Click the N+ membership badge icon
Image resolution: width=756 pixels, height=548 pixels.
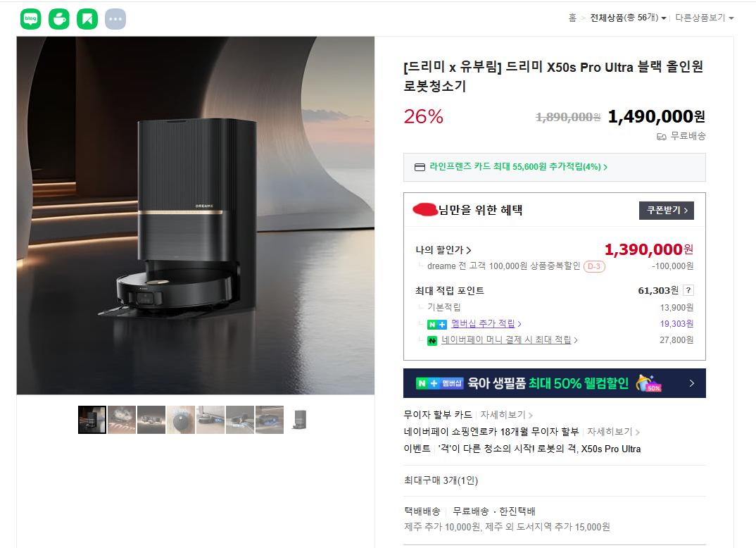437,325
